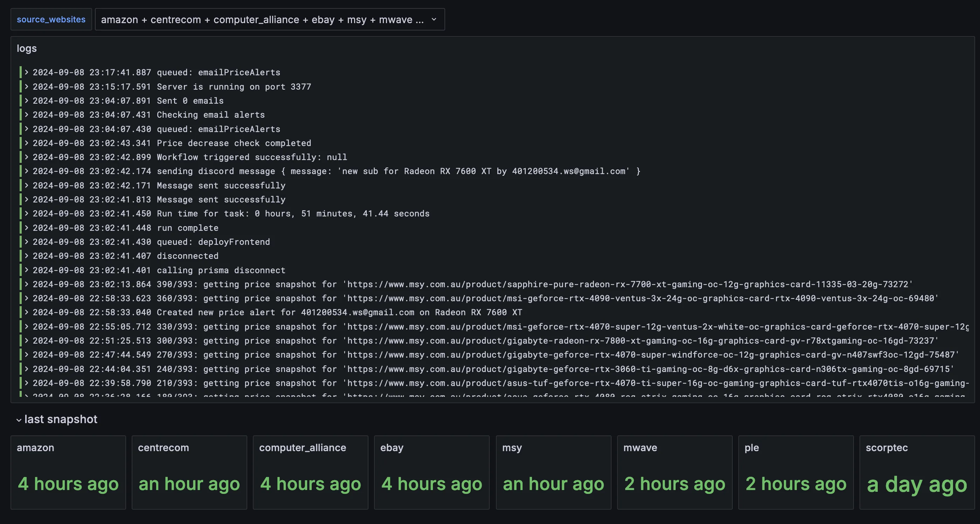Select the msy 'an hour ago' stat
Image resolution: width=980 pixels, height=524 pixels.
(553, 484)
